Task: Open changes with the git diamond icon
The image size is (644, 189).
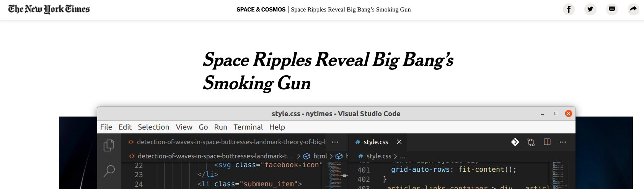Action: [x=515, y=142]
